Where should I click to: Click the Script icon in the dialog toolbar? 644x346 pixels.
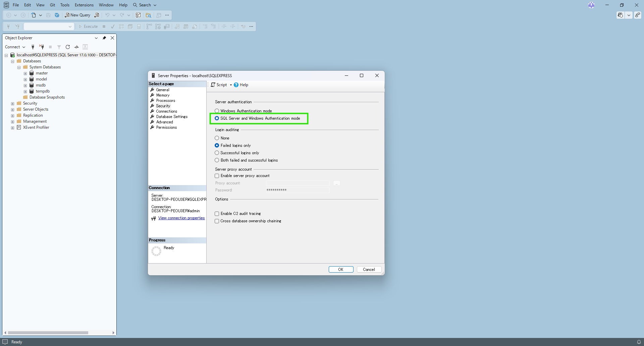click(213, 85)
